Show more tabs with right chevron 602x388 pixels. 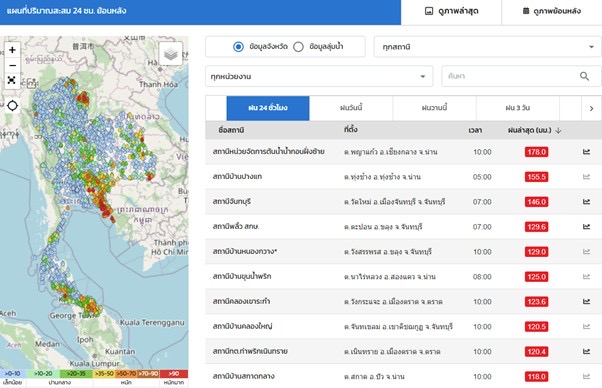[591, 108]
